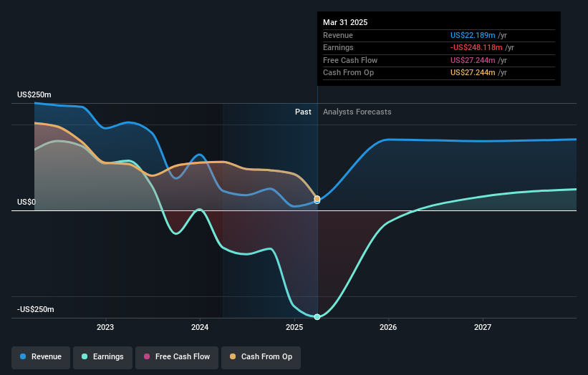Click the teal Earnings data point at Mar 2025
Image resolution: width=588 pixels, height=375 pixels.
pyautogui.click(x=317, y=317)
